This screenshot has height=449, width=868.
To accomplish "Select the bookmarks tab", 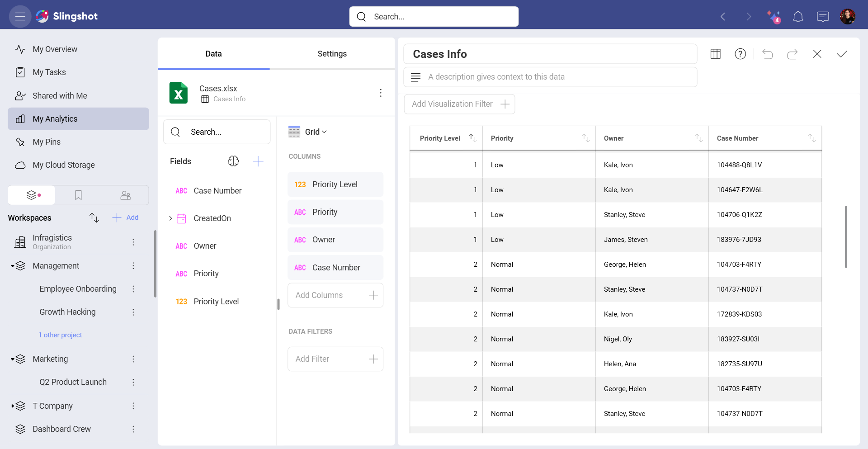I will [78, 195].
